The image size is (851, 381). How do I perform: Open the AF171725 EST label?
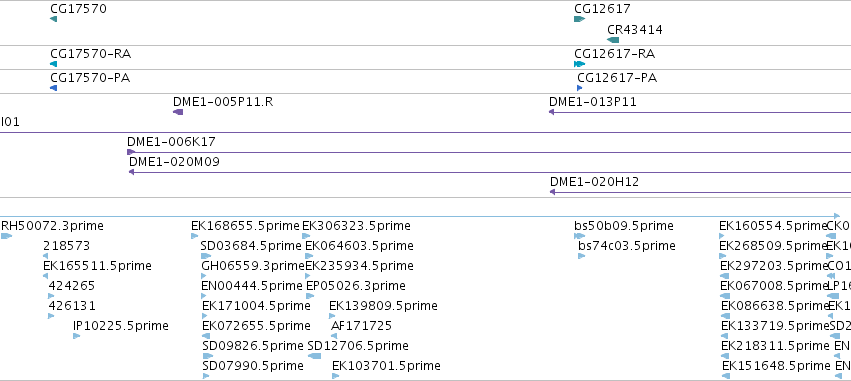pyautogui.click(x=361, y=326)
